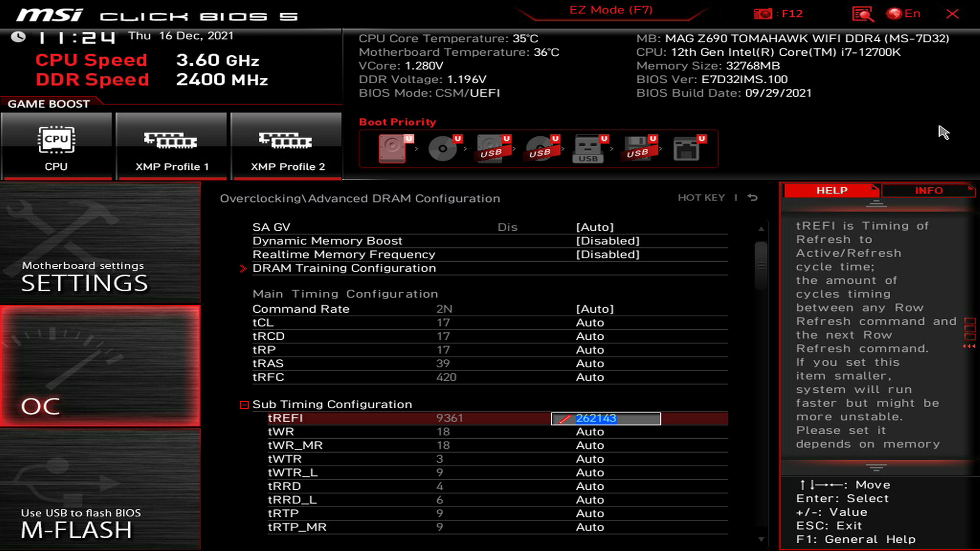The height and width of the screenshot is (551, 980).
Task: Select the tWTR Auto value field
Action: (x=590, y=459)
